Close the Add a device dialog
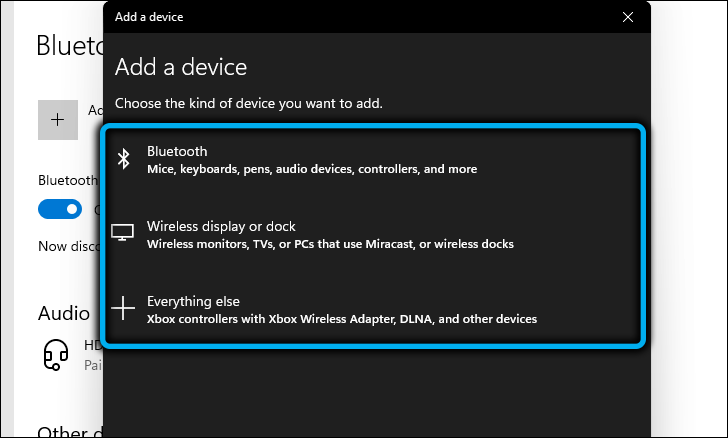 pyautogui.click(x=628, y=17)
